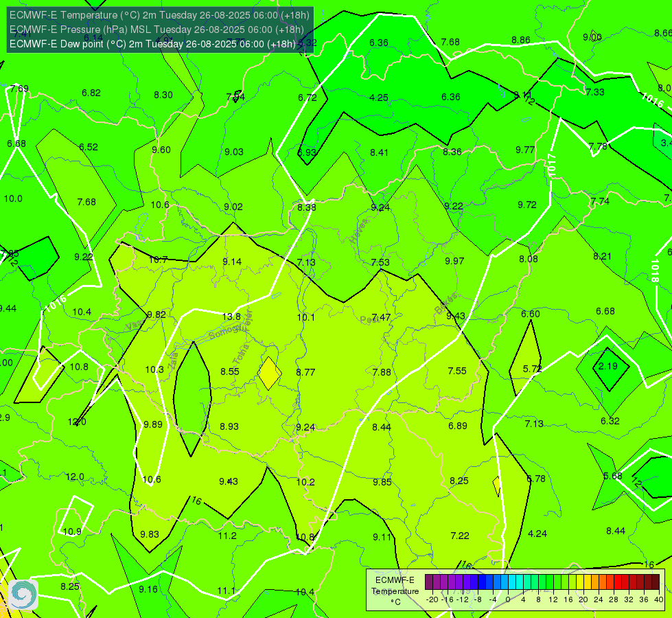
Task: Click the cyan swatch above 0 in colorbar
Action: click(512, 582)
